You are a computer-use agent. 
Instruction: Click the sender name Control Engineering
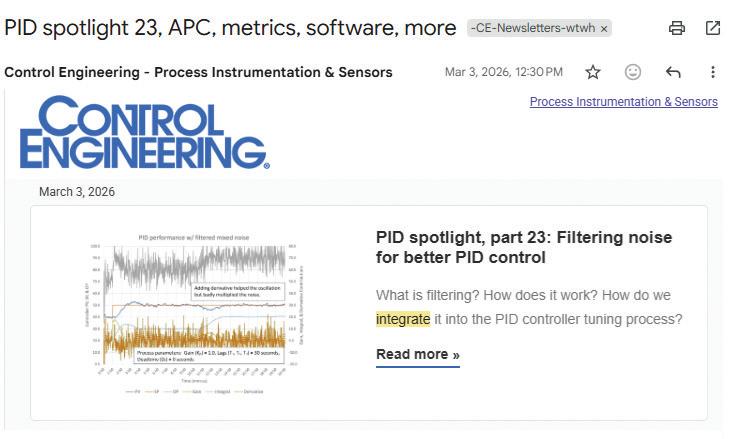tap(198, 72)
